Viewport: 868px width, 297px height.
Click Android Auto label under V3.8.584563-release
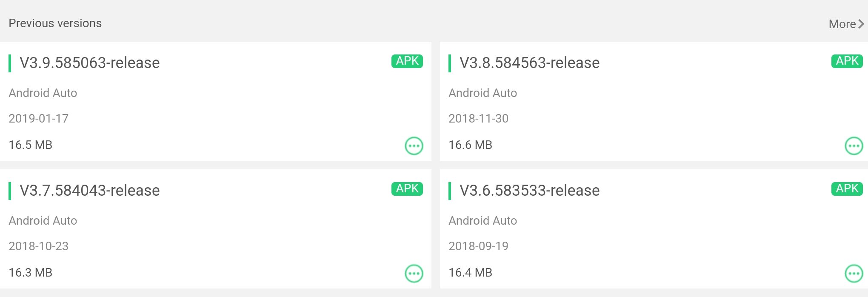483,93
